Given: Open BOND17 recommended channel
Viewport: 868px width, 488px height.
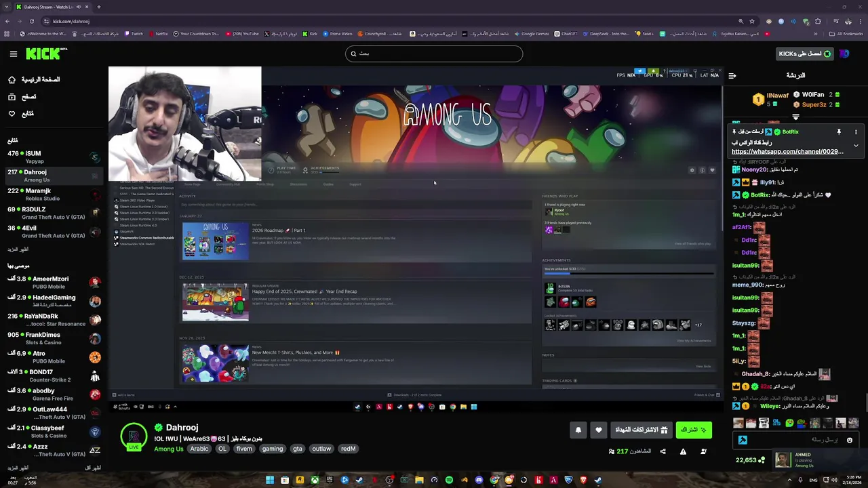Looking at the screenshot, I should pos(54,375).
